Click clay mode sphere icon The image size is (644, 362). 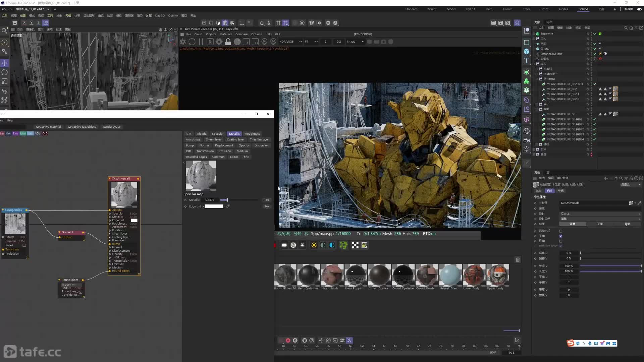pos(237,42)
